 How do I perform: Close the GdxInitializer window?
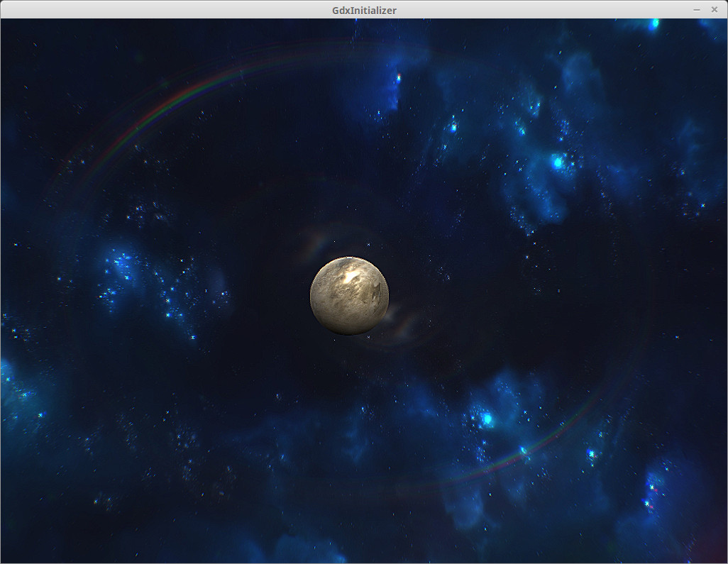pyautogui.click(x=715, y=9)
